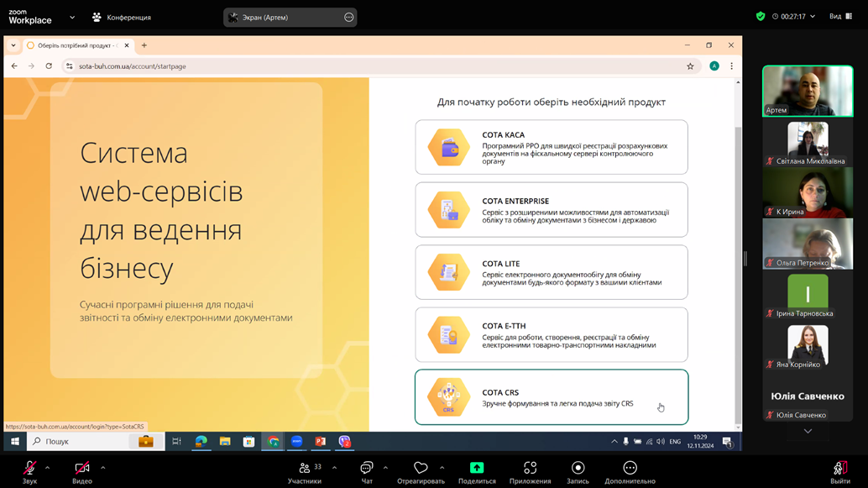Expand chat options arrow

(385, 468)
